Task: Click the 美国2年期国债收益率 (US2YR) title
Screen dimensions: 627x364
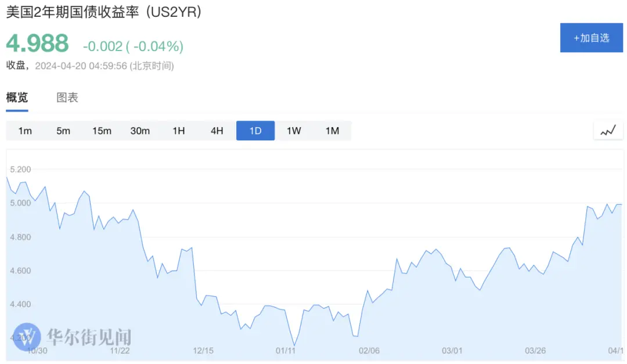Action: point(104,12)
